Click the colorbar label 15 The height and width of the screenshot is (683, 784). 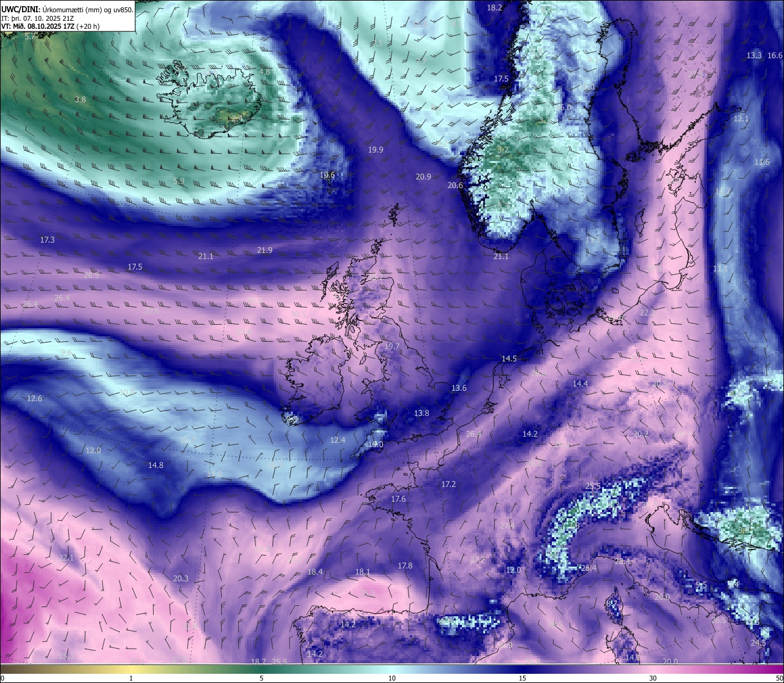[522, 678]
